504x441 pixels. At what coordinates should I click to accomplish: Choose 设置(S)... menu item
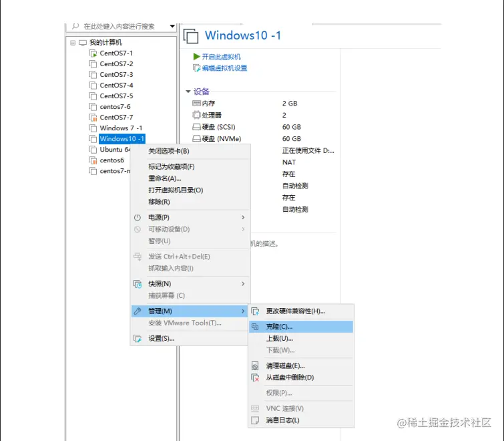pos(190,339)
